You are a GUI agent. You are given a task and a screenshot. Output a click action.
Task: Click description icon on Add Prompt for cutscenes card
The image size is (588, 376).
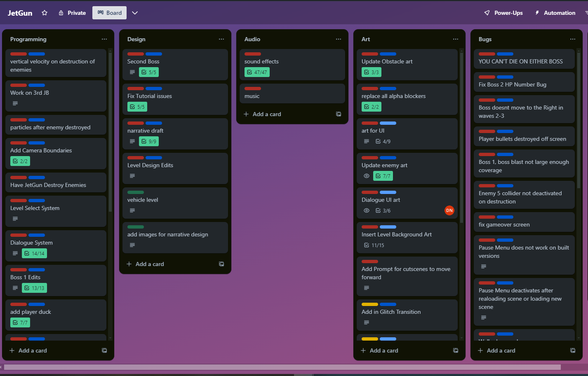pos(367,288)
